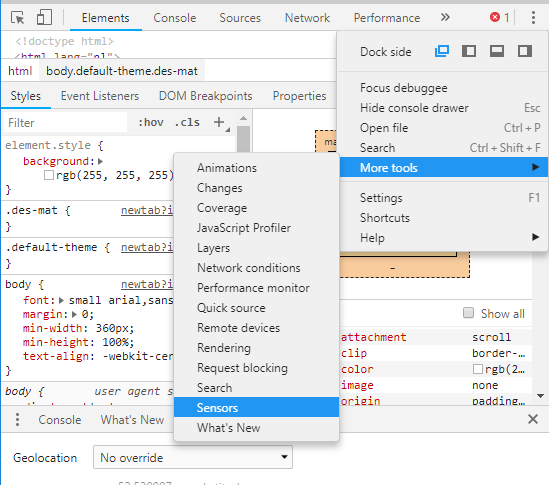This screenshot has width=549, height=485.
Task: Choose Animations in More tools submenu
Action: (x=256, y=168)
